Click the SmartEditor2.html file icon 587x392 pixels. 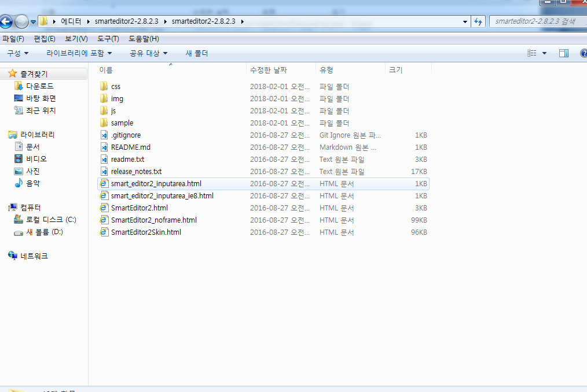pyautogui.click(x=104, y=208)
